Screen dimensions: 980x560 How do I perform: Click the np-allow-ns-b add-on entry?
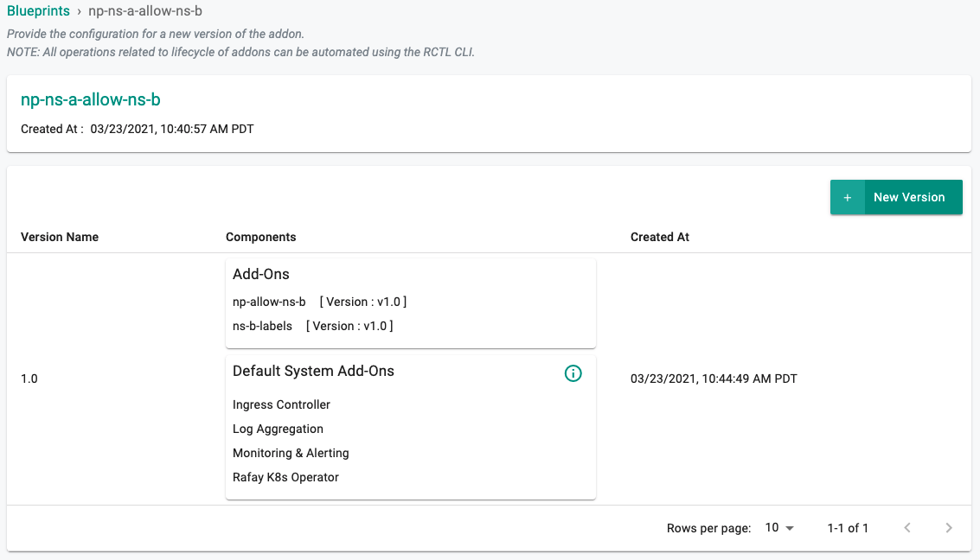coord(269,302)
